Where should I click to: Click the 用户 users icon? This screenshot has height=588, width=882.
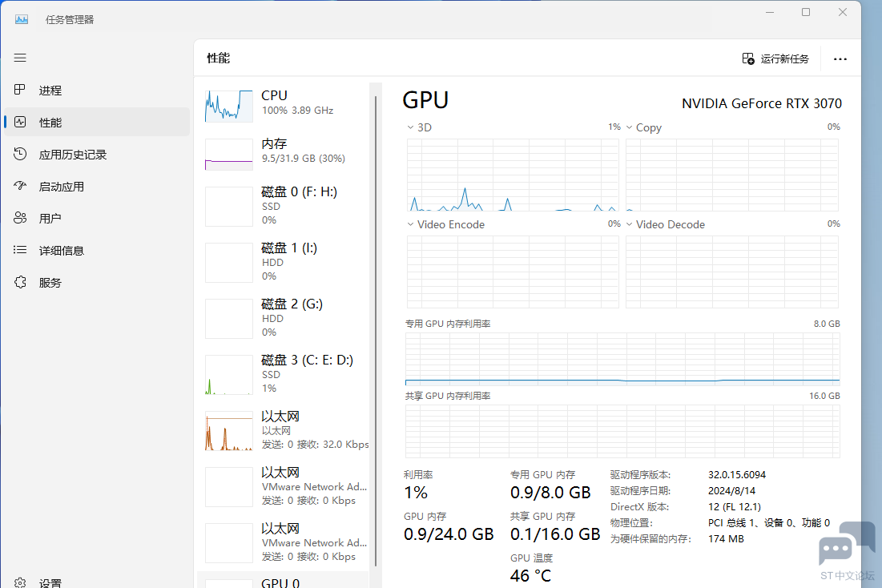click(x=20, y=219)
